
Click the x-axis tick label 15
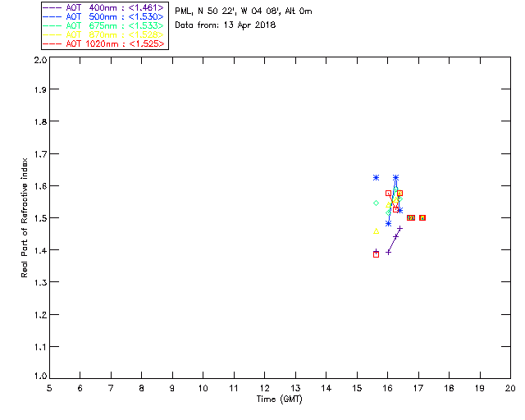coord(357,388)
